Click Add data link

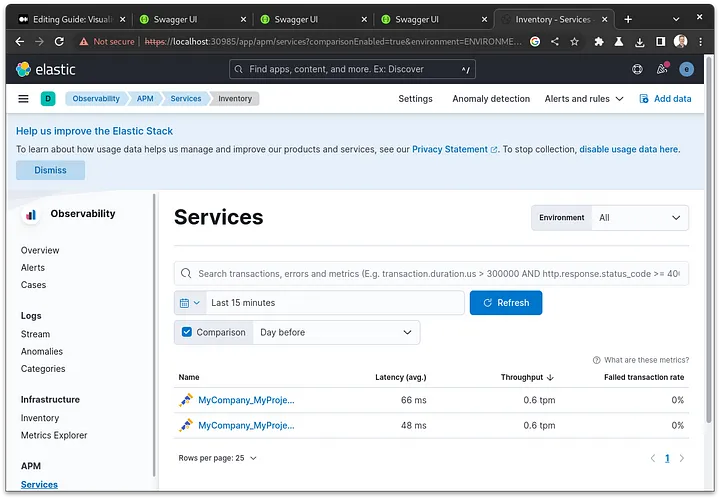click(665, 99)
